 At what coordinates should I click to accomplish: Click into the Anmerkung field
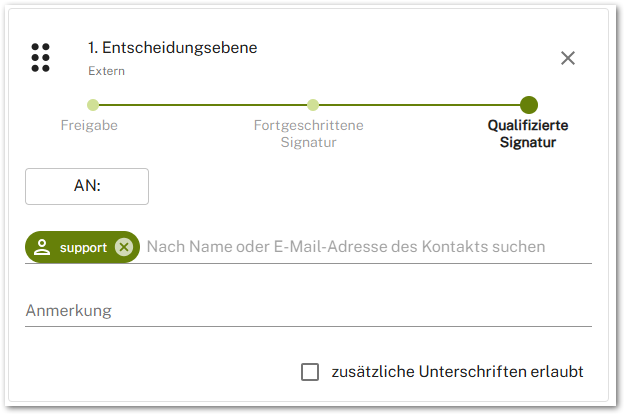point(308,311)
